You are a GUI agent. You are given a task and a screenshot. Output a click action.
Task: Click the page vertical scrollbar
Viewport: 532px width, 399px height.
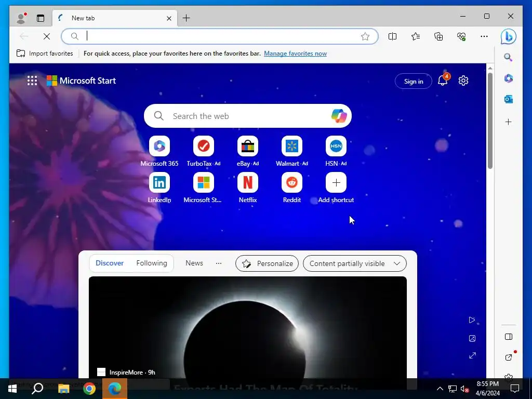click(490, 121)
